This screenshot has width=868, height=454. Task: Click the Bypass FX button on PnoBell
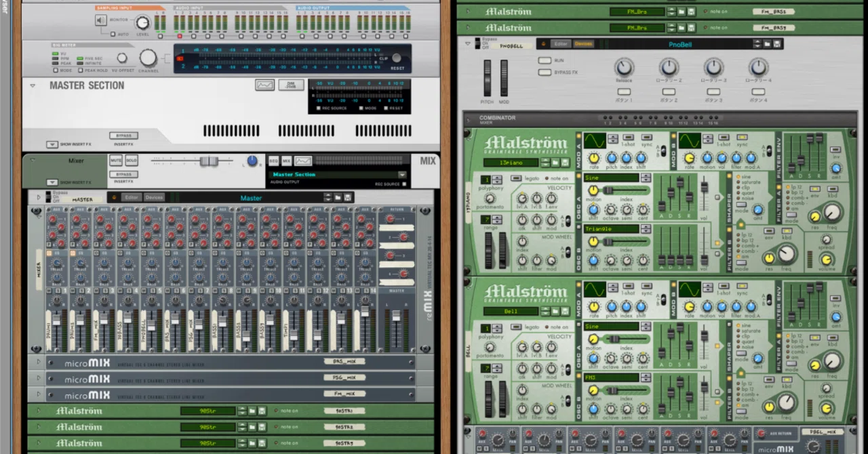pyautogui.click(x=545, y=72)
